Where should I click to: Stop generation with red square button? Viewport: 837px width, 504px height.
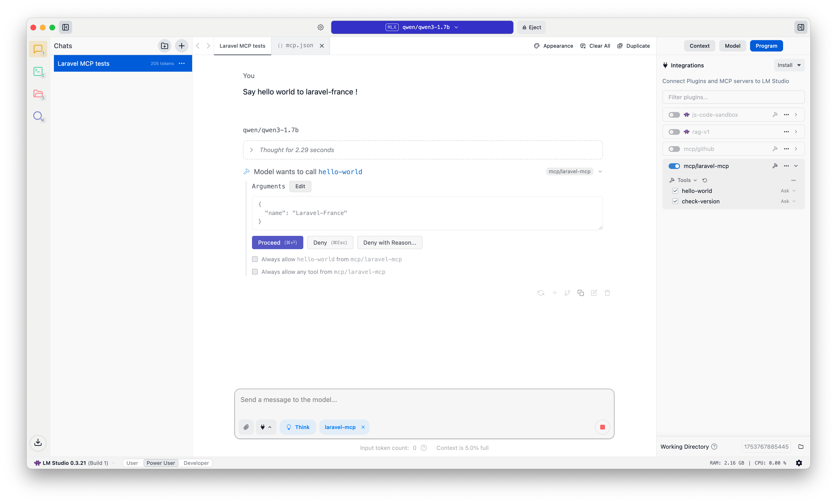click(x=603, y=427)
